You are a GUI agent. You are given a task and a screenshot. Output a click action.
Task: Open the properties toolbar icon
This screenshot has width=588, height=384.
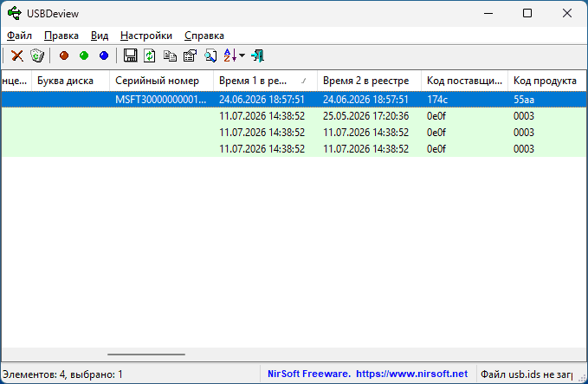coord(191,56)
